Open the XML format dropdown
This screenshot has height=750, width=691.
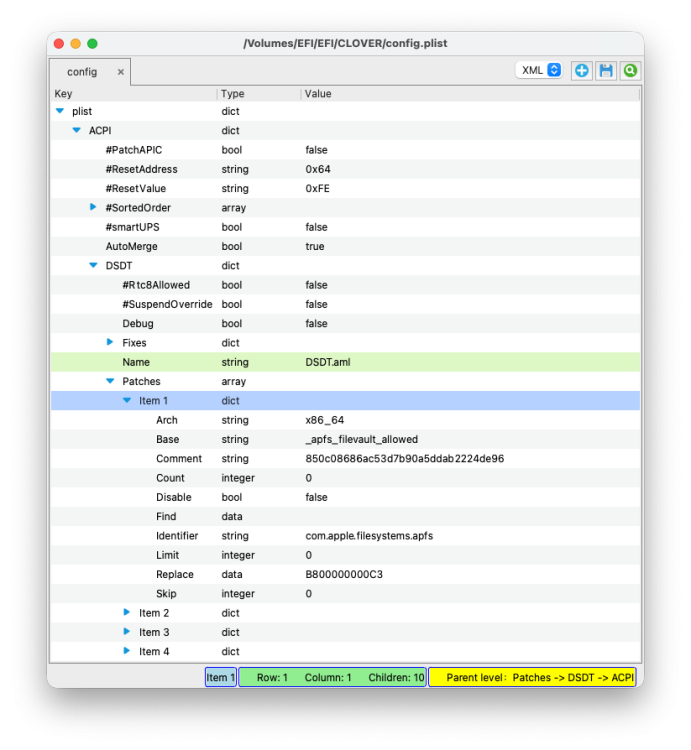(x=539, y=70)
